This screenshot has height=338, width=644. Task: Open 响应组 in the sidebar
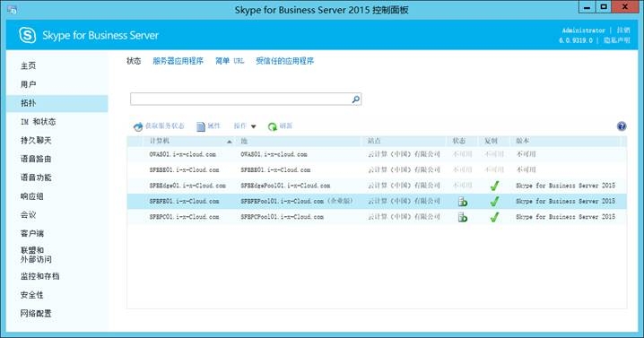click(x=32, y=196)
